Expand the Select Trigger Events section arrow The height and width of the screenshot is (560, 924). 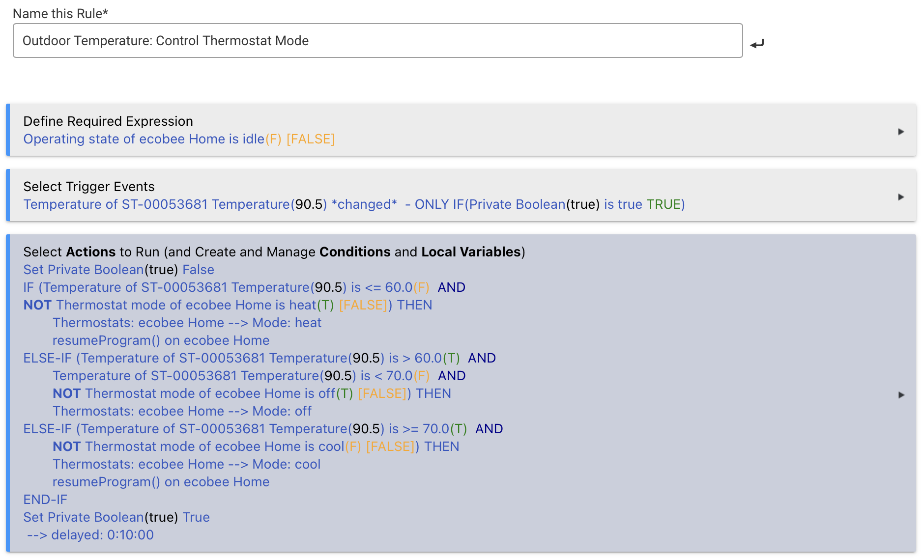coord(901,197)
